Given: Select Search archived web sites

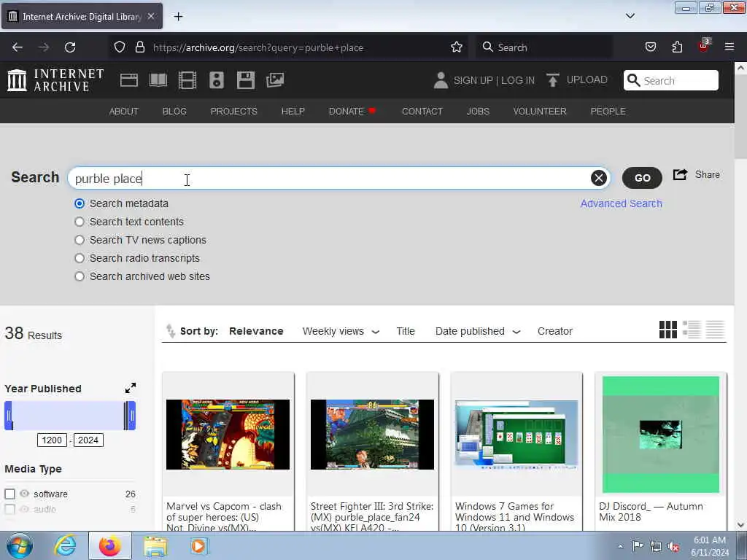Looking at the screenshot, I should (x=80, y=276).
